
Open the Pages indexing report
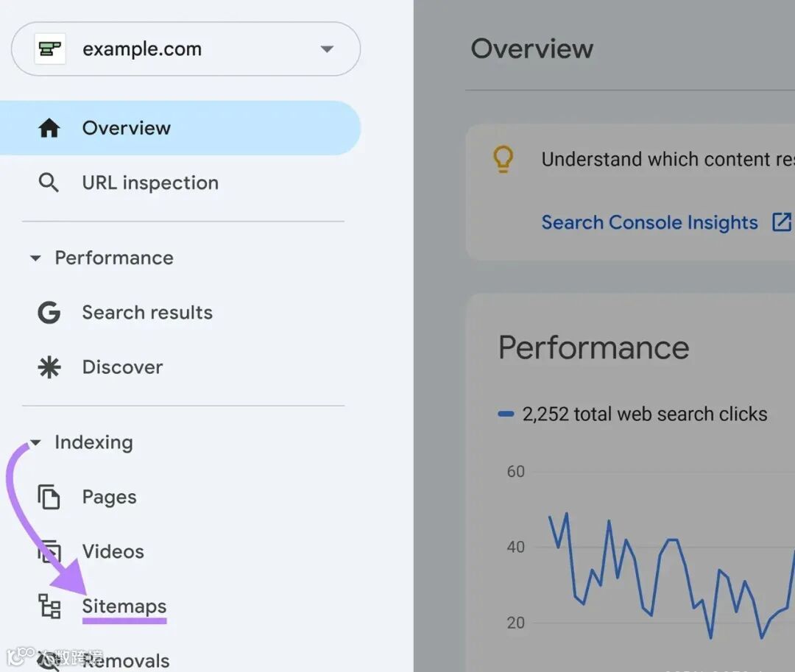pyautogui.click(x=109, y=497)
